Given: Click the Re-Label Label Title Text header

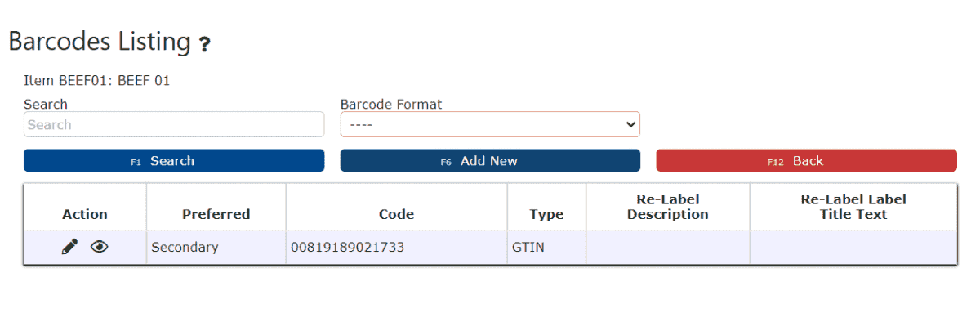Looking at the screenshot, I should click(x=853, y=207).
